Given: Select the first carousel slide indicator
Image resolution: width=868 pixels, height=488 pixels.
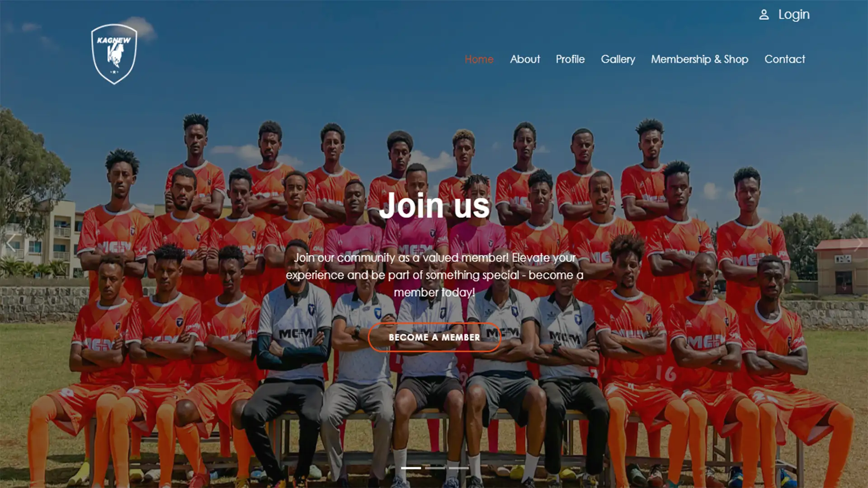Looking at the screenshot, I should tap(411, 468).
